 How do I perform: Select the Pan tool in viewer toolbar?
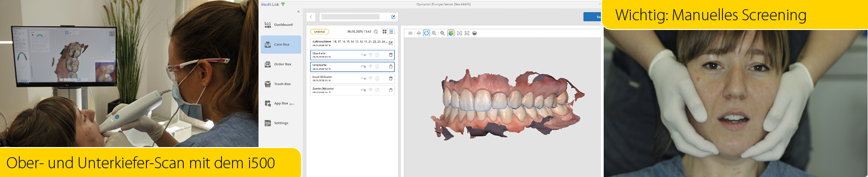point(419,33)
